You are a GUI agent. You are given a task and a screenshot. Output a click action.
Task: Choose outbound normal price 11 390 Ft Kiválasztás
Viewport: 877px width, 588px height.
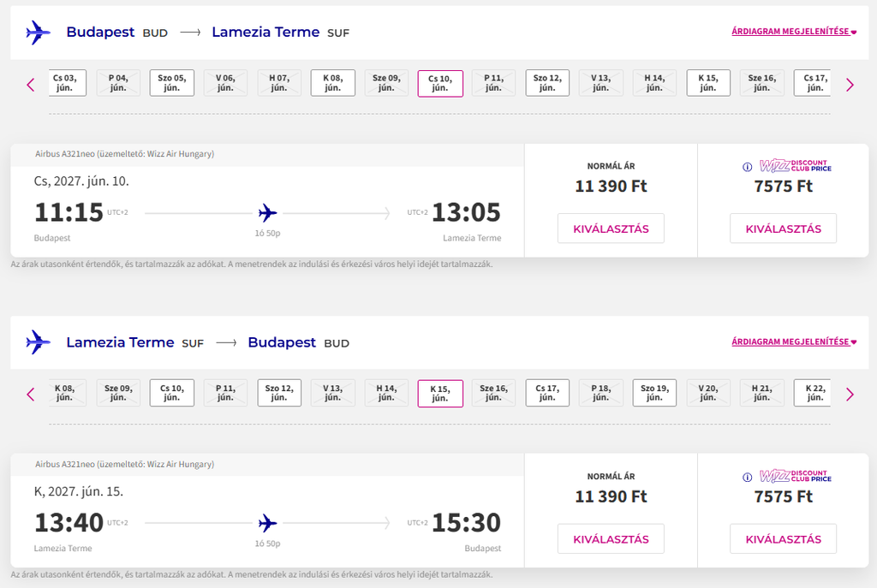pos(611,229)
